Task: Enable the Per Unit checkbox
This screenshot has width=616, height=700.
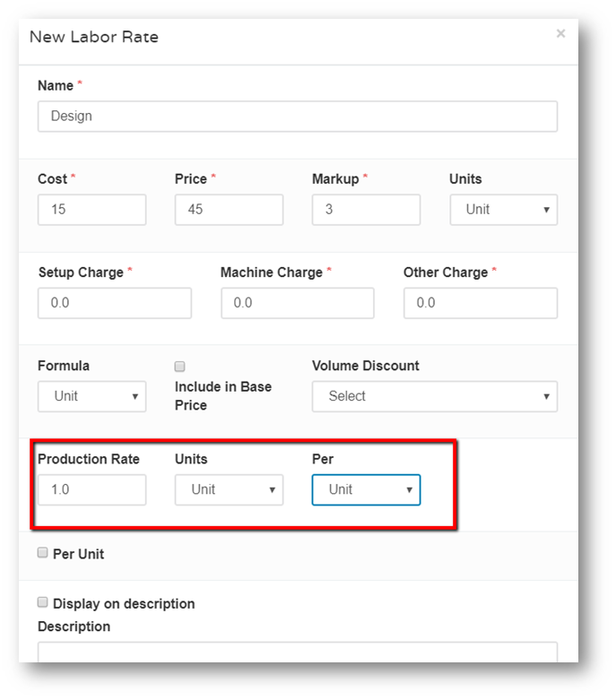Action: point(42,553)
